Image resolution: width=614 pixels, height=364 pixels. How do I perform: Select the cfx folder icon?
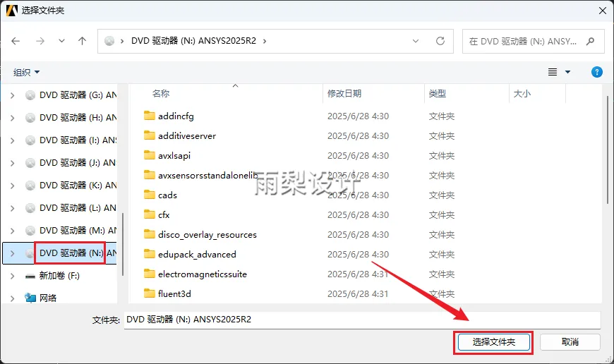tap(149, 214)
